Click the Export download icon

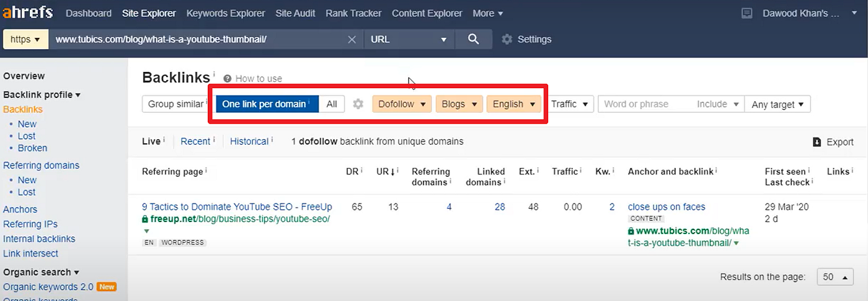click(x=817, y=142)
